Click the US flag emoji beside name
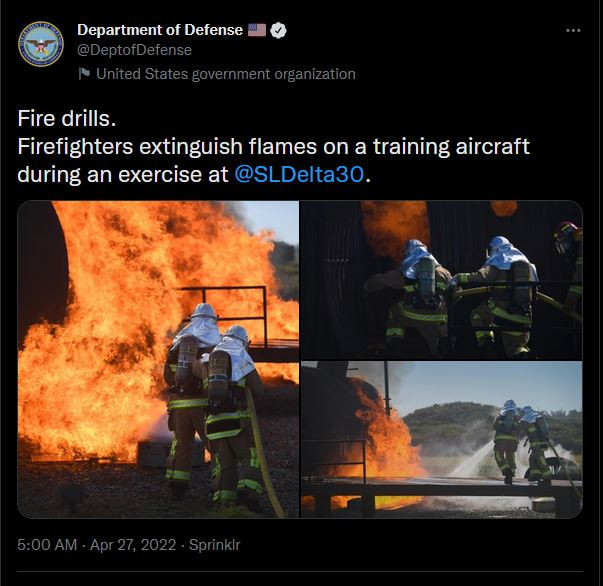This screenshot has width=603, height=586. tap(257, 30)
